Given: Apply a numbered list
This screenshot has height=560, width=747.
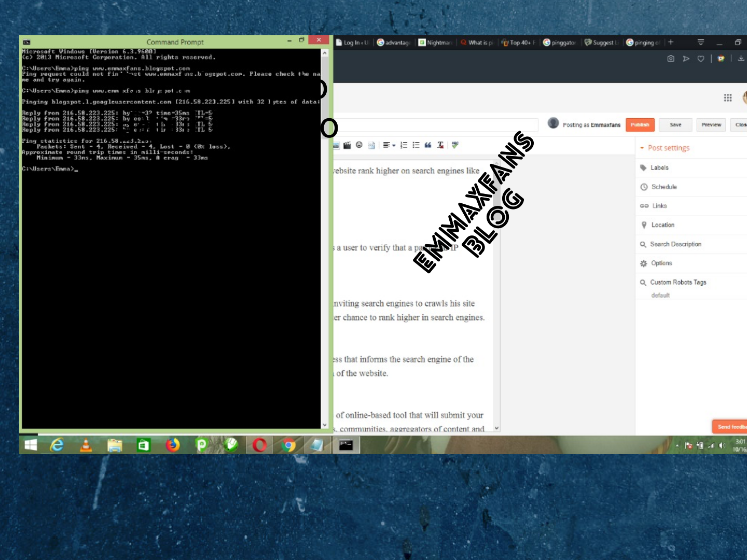Looking at the screenshot, I should (404, 145).
